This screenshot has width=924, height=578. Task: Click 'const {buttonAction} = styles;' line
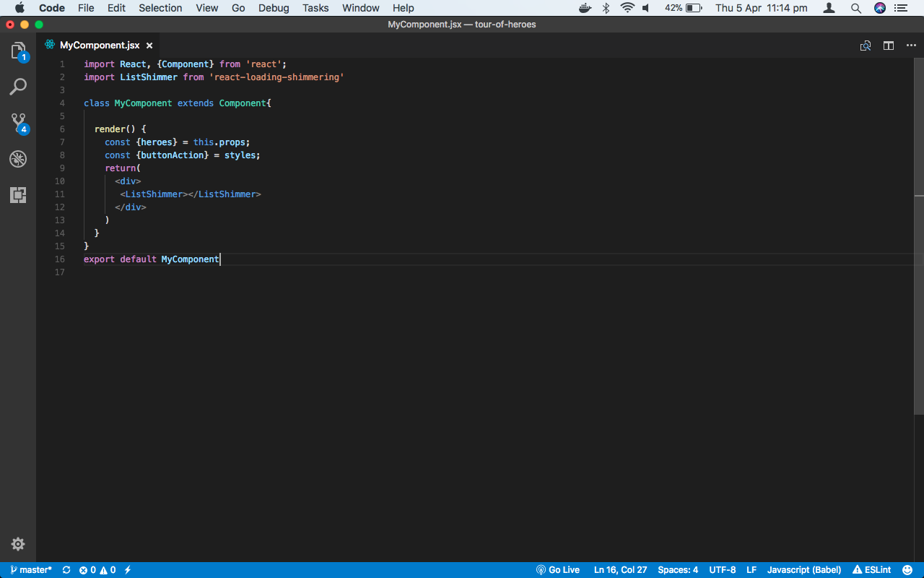[183, 155]
